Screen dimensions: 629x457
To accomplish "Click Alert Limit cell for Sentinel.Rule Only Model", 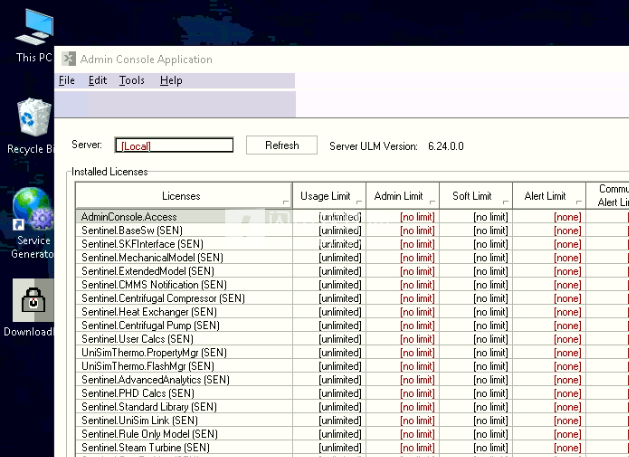I will [x=549, y=434].
